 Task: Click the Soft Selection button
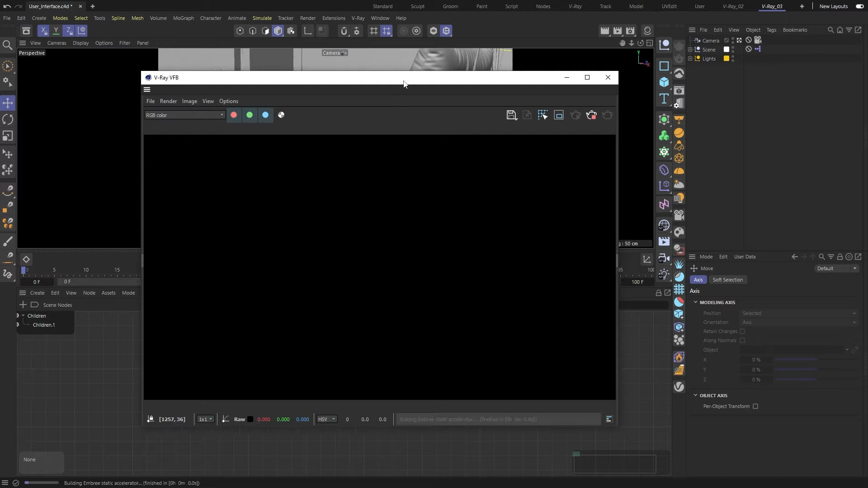tap(728, 280)
